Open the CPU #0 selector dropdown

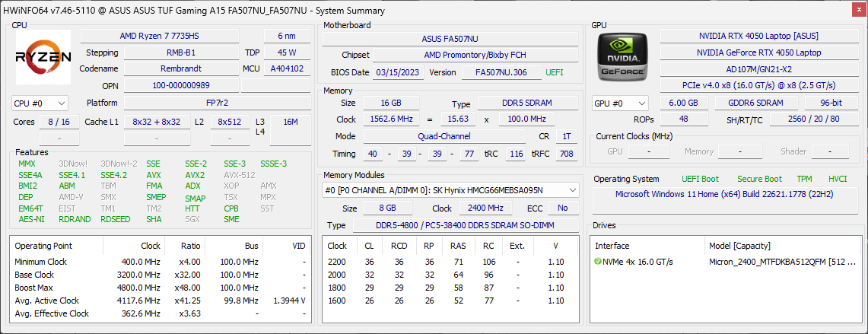point(40,103)
